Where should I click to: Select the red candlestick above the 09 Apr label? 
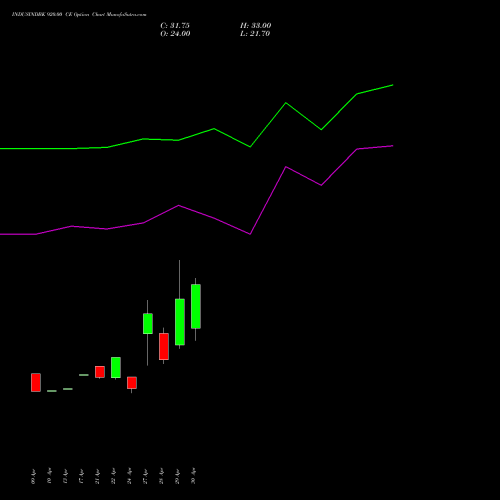36,382
